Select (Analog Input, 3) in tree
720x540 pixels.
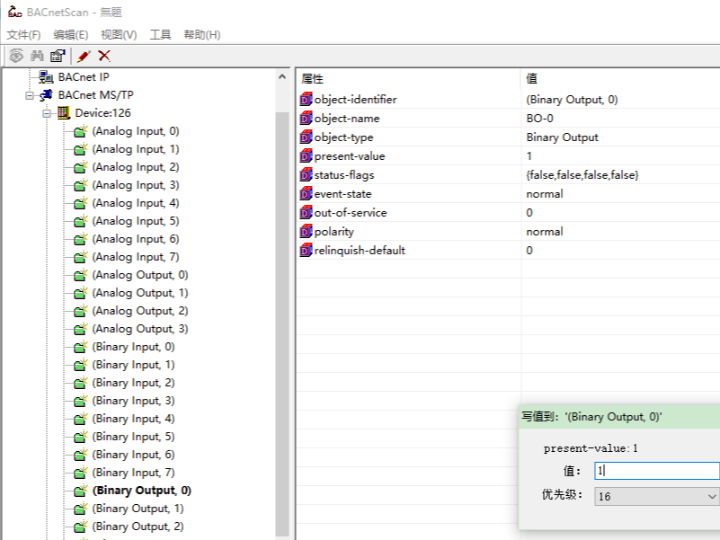click(135, 185)
